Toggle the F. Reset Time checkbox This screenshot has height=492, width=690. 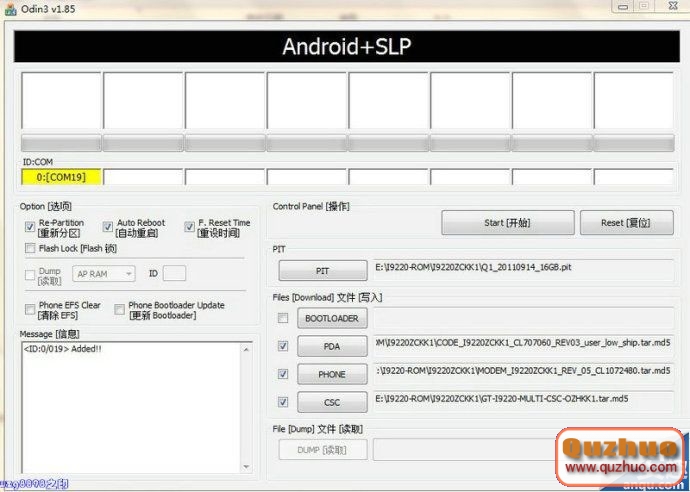coord(189,227)
